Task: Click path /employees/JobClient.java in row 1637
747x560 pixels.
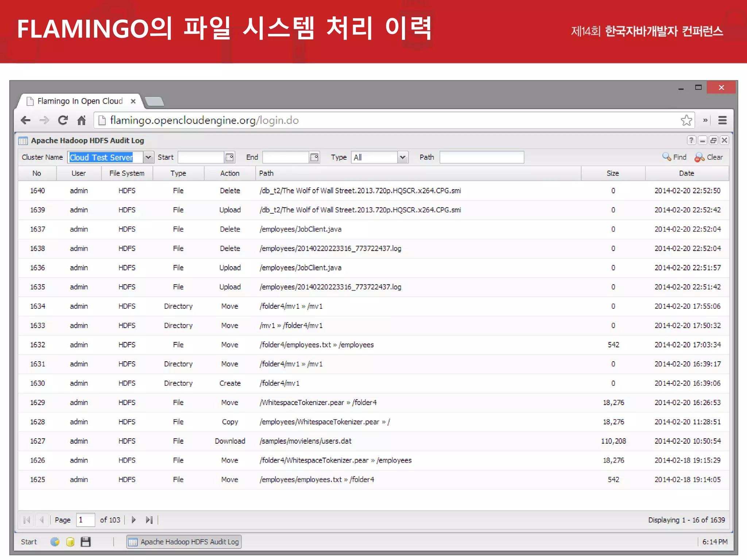Action: 301,229
